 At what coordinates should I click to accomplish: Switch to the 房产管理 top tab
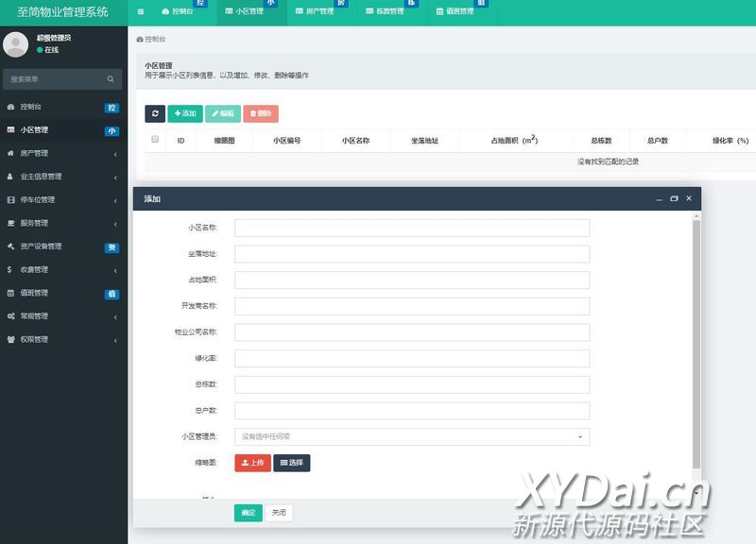point(315,11)
